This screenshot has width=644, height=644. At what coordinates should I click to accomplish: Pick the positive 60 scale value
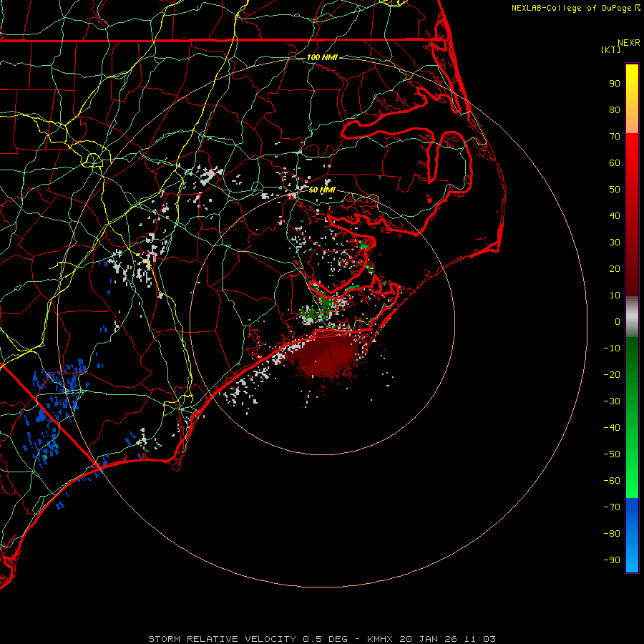click(615, 162)
